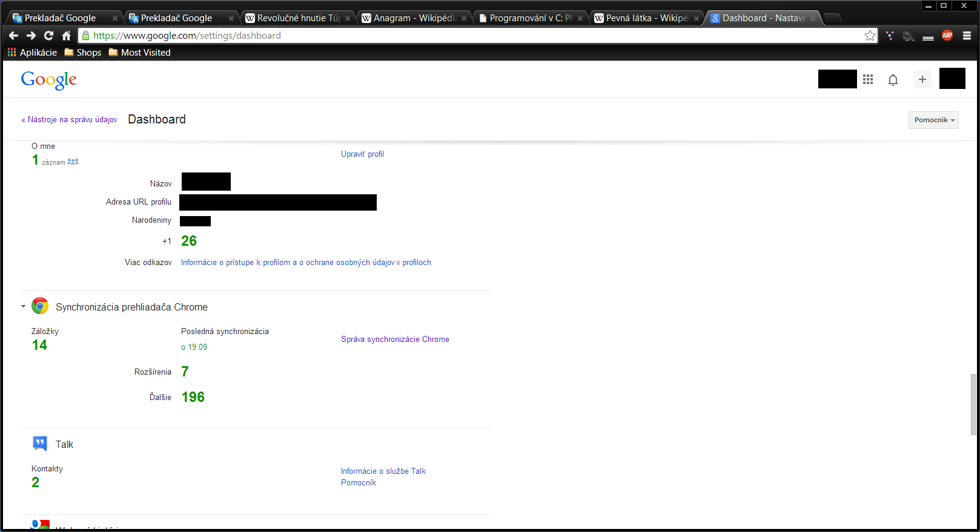Open Informácie o prístupe k profilom link
The width and height of the screenshot is (980, 532).
tap(306, 263)
